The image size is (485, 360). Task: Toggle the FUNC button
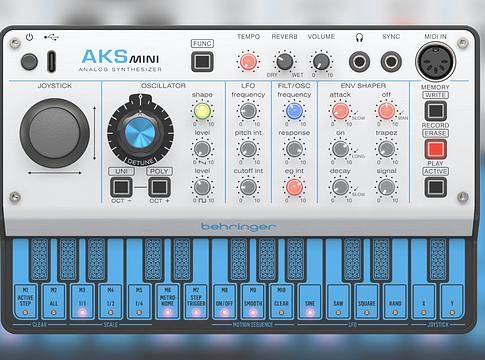click(x=202, y=61)
